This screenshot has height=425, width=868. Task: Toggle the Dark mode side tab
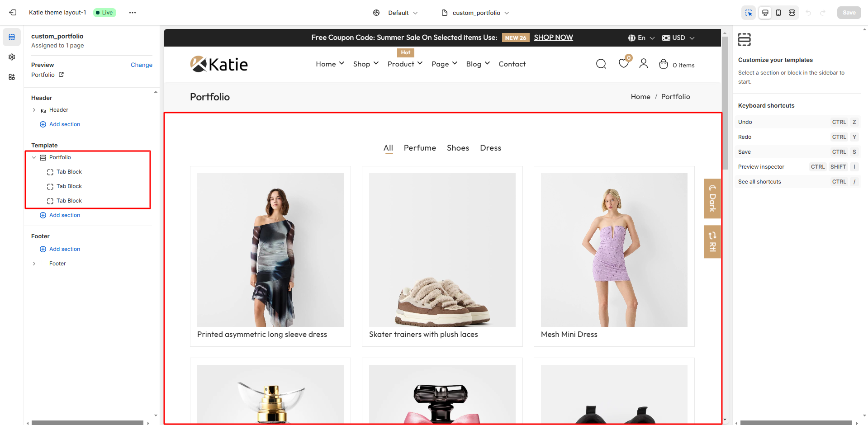pyautogui.click(x=712, y=198)
